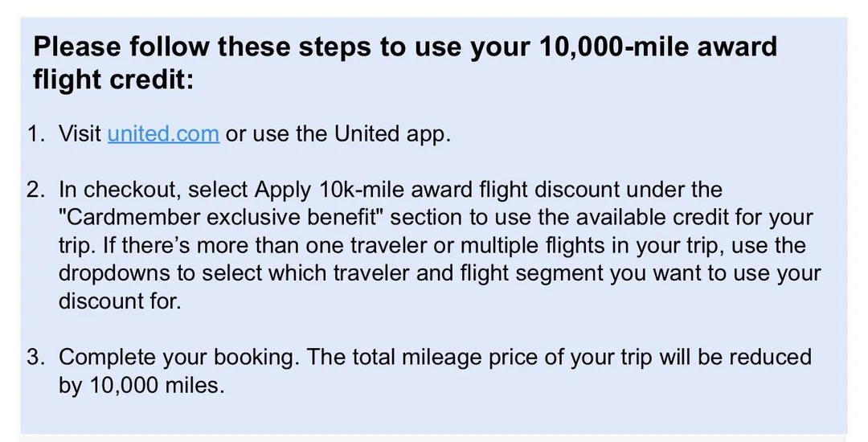Click the heading about 10,000-mile award flight credit

(x=405, y=47)
